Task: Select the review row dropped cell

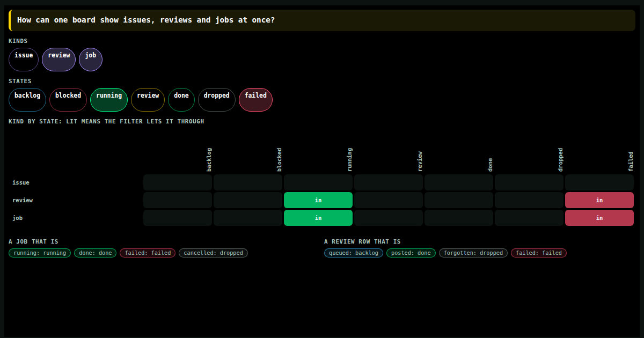Action: coord(529,200)
